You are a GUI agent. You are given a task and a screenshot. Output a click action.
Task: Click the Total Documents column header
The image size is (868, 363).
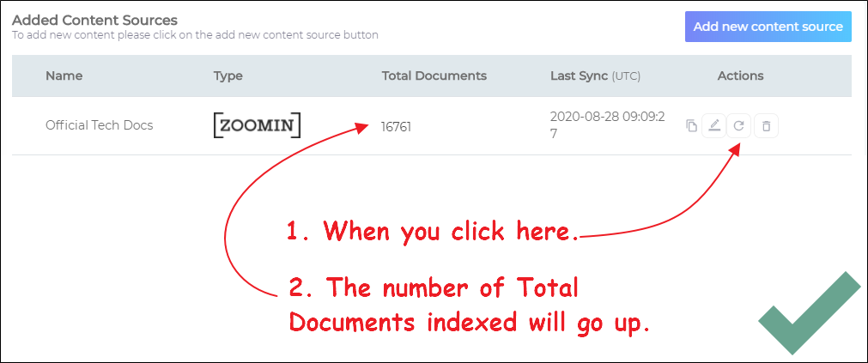[x=434, y=76]
